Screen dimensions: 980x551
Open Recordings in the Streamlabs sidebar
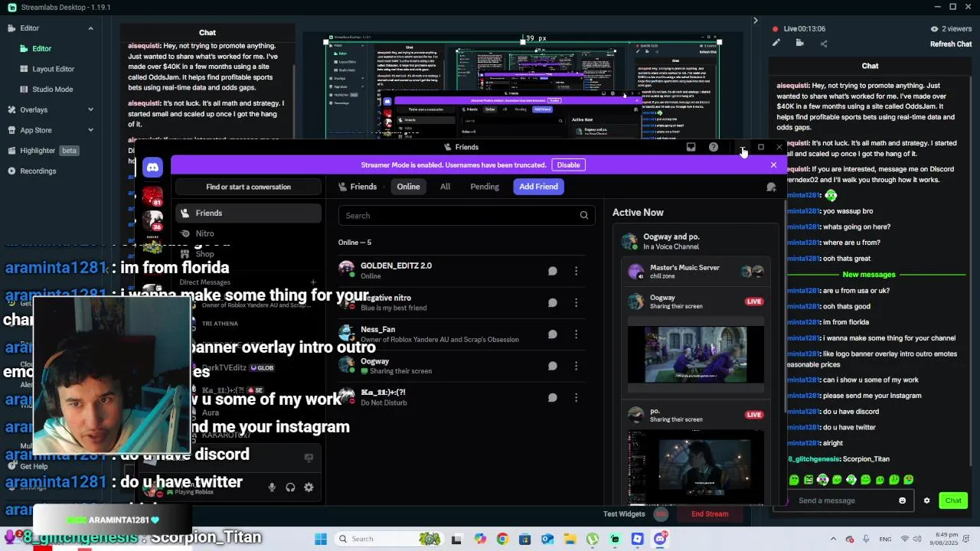(31, 171)
